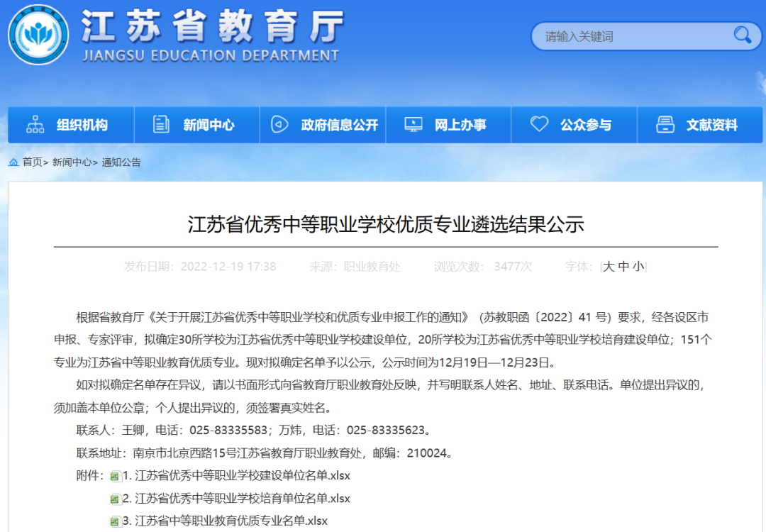Click the 新闻中心 document icon
Viewport: 766px width, 532px height.
pyautogui.click(x=161, y=125)
